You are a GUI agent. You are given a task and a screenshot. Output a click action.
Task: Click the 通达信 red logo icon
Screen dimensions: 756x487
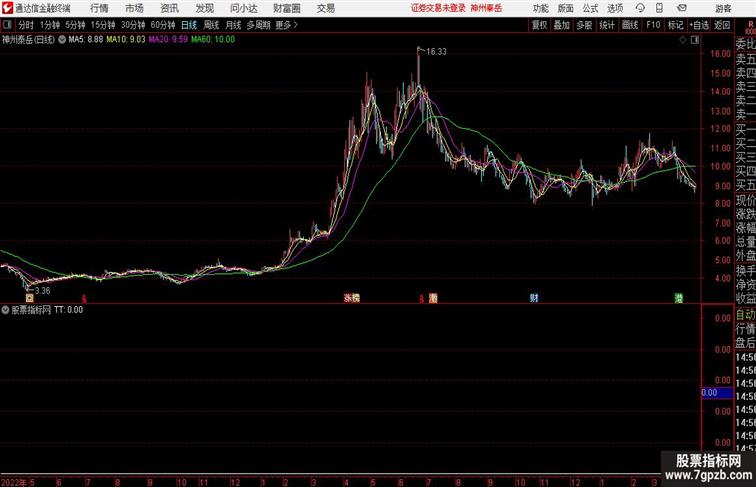click(x=7, y=8)
